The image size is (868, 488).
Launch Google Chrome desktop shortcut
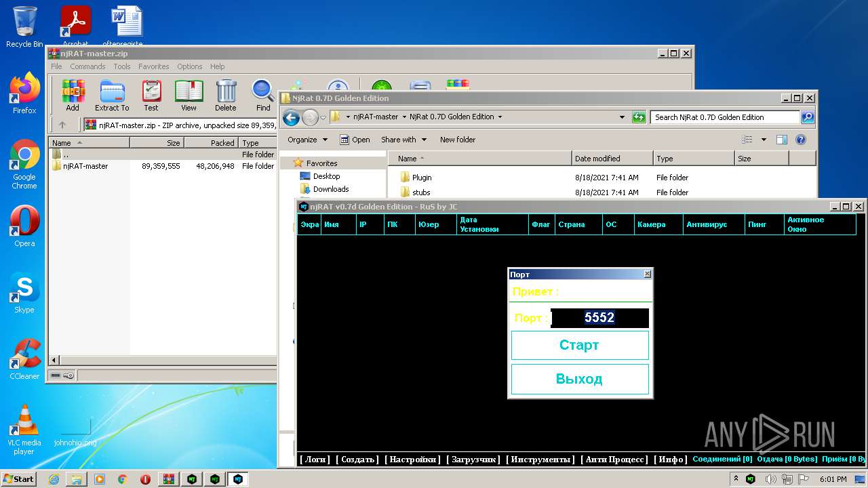point(24,165)
